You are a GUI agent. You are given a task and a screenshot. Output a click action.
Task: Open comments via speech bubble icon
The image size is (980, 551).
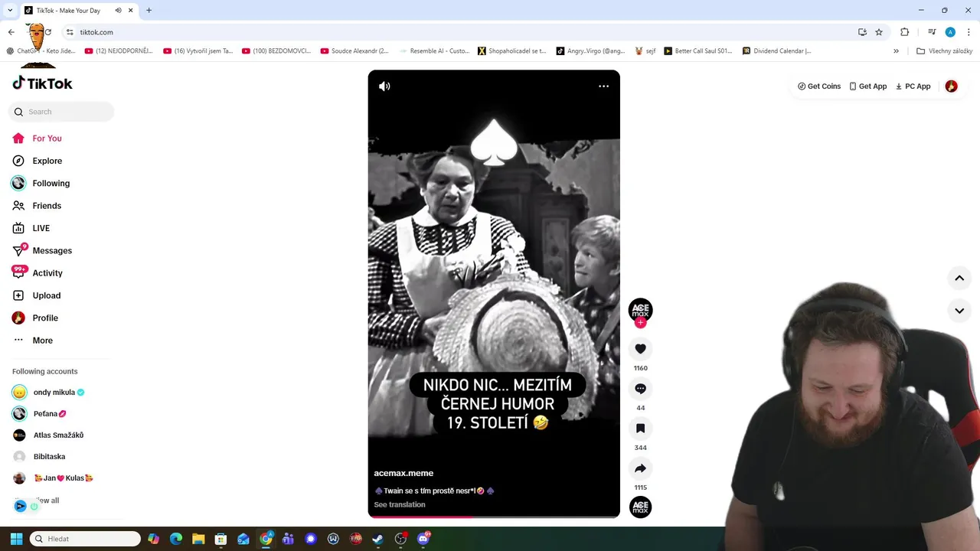pos(641,389)
